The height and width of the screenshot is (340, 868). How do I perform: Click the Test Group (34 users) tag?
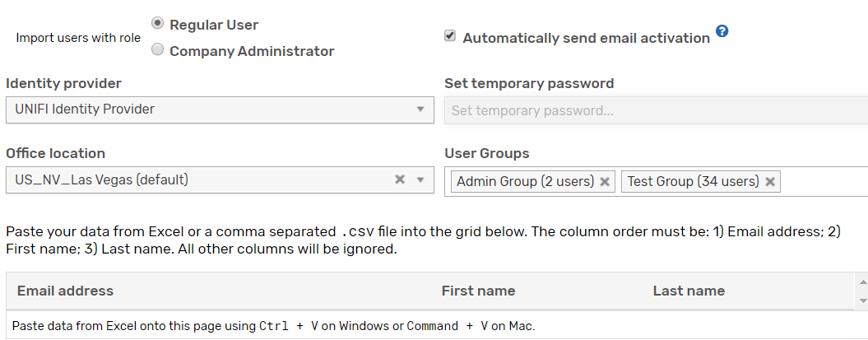[x=693, y=182]
